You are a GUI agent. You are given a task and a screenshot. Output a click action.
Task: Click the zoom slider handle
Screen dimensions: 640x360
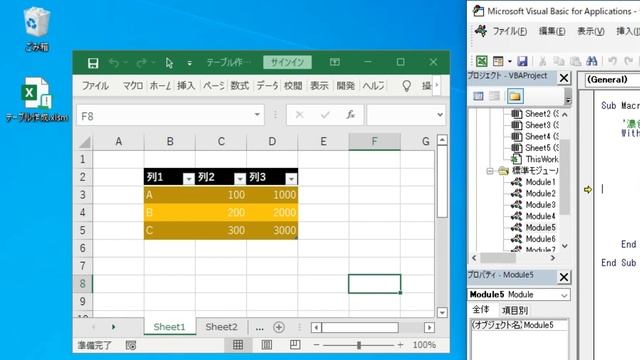point(358,345)
